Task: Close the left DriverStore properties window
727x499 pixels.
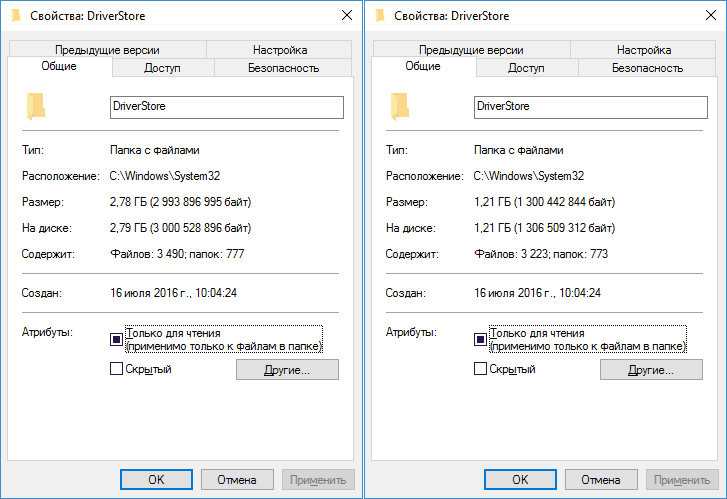Action: pyautogui.click(x=347, y=15)
